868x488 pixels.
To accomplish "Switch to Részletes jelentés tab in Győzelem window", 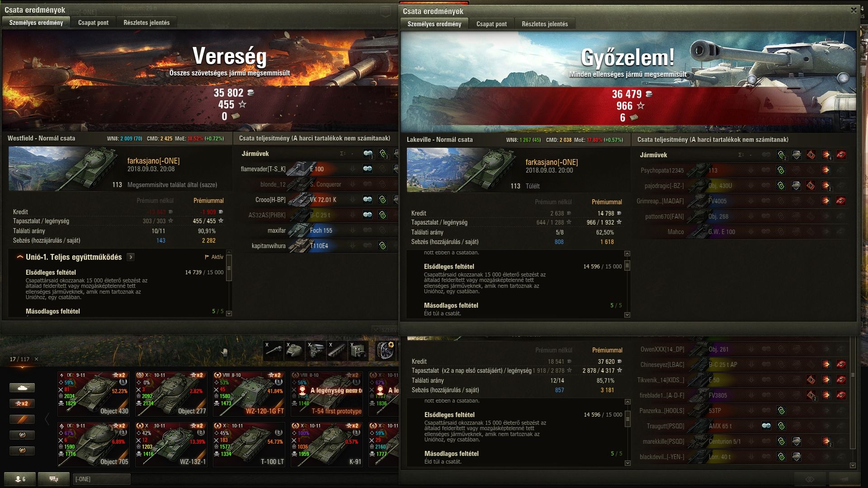I will [545, 24].
